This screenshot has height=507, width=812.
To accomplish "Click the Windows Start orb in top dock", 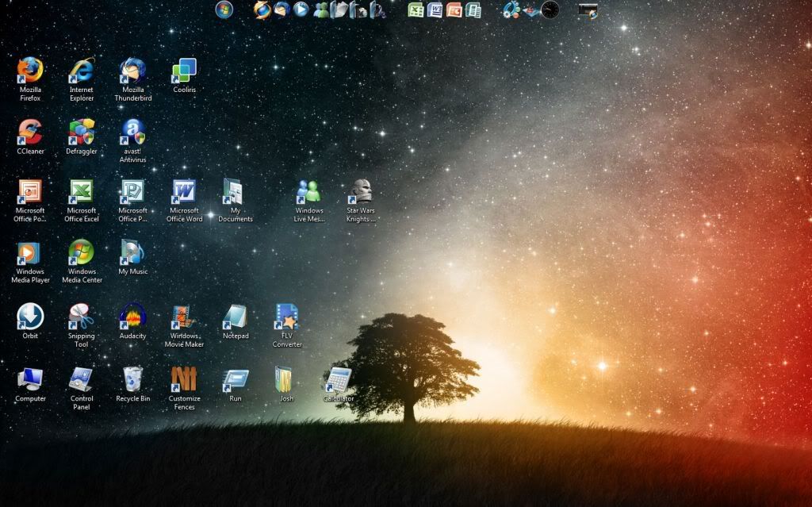I will [x=224, y=10].
